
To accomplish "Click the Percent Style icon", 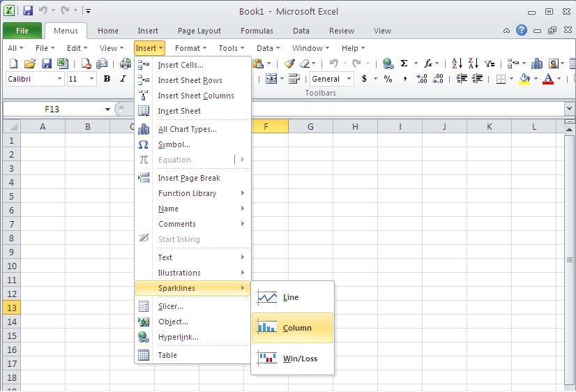I will click(388, 79).
